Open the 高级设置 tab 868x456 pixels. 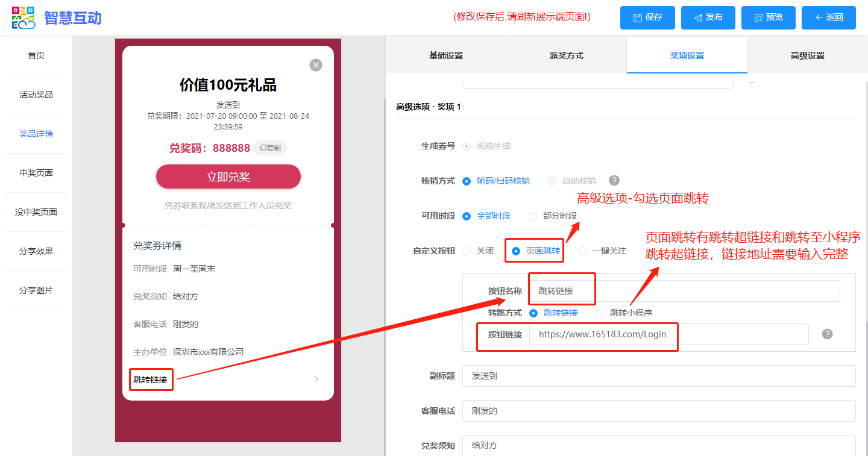click(807, 55)
